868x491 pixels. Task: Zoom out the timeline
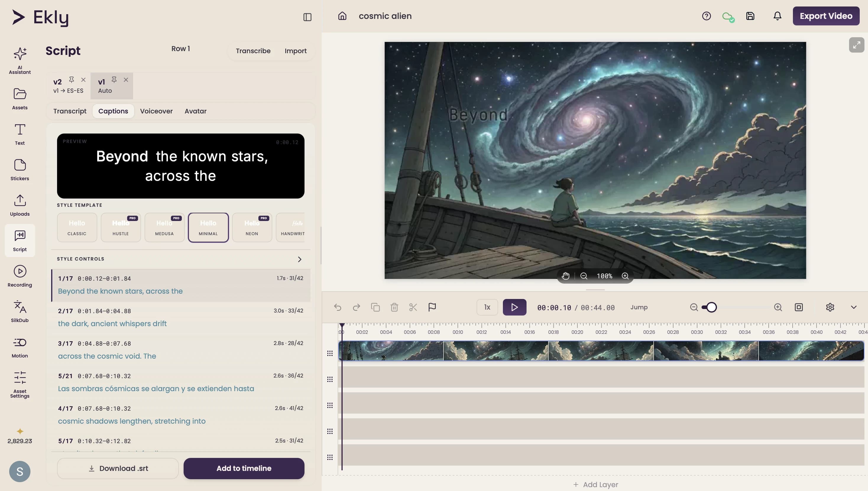(x=694, y=307)
